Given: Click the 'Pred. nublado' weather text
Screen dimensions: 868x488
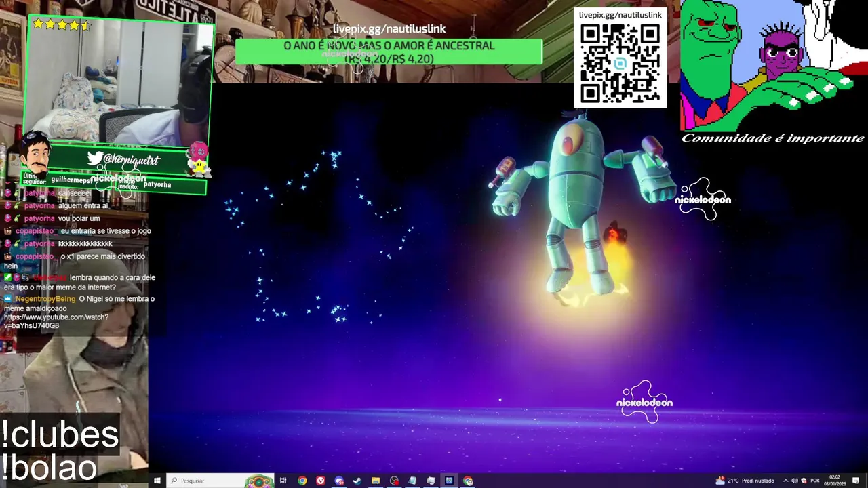Looking at the screenshot, I should point(758,481).
